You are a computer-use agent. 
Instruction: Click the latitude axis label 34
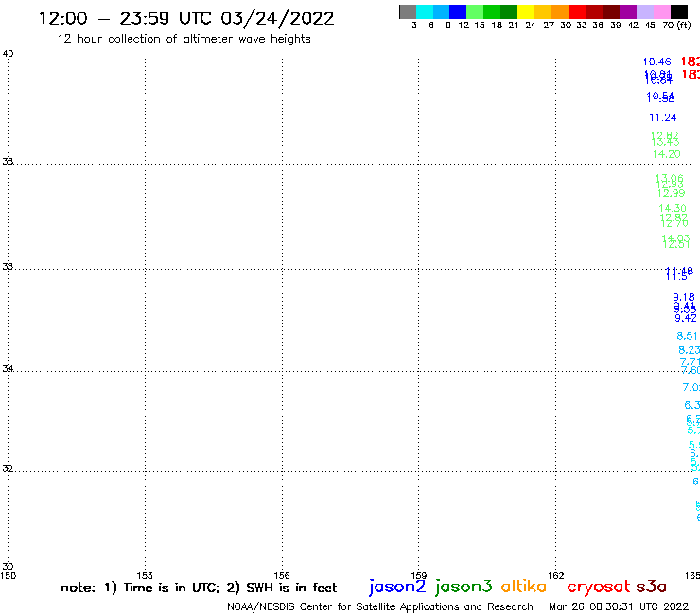tap(8, 369)
